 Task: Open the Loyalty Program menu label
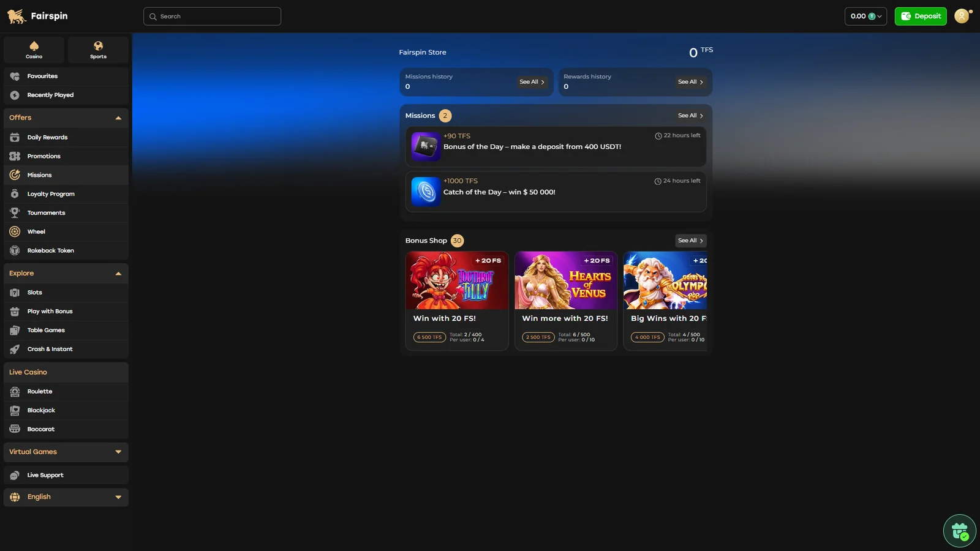click(51, 194)
